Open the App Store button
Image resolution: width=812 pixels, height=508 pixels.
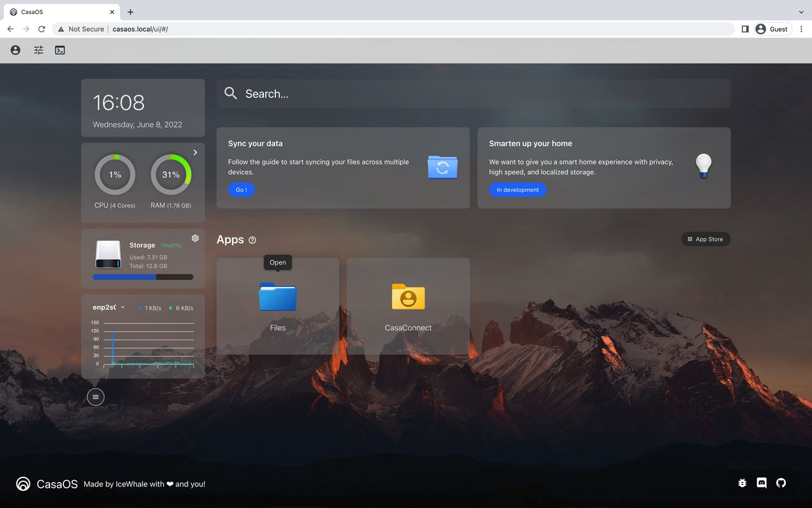point(705,239)
